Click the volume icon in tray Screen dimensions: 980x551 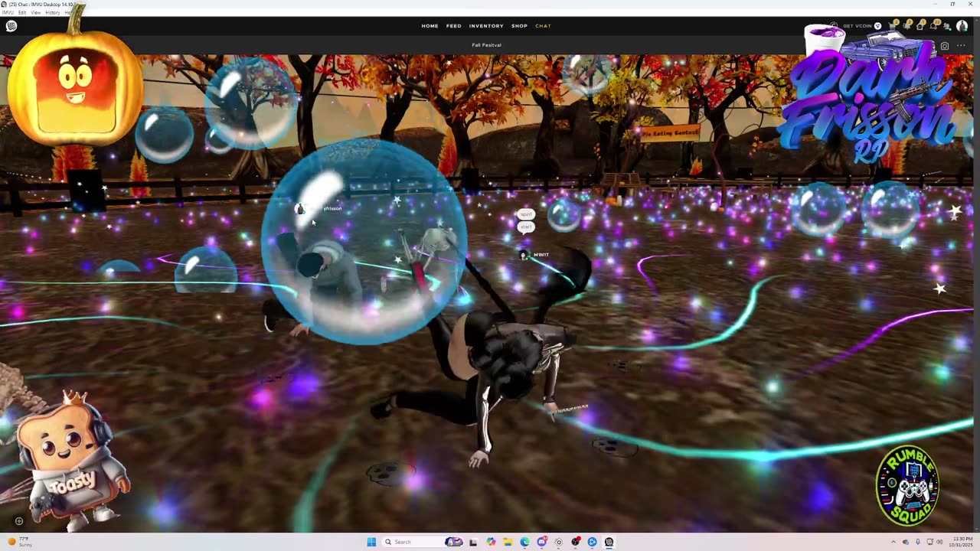939,542
